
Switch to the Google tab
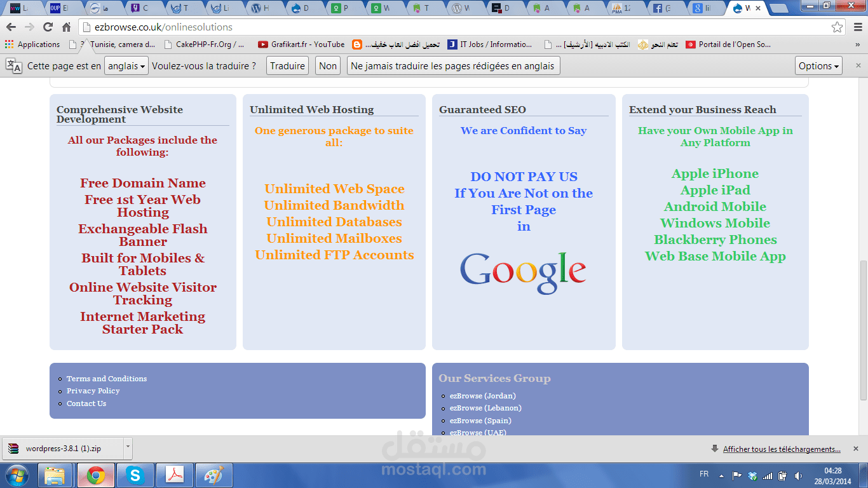[705, 8]
